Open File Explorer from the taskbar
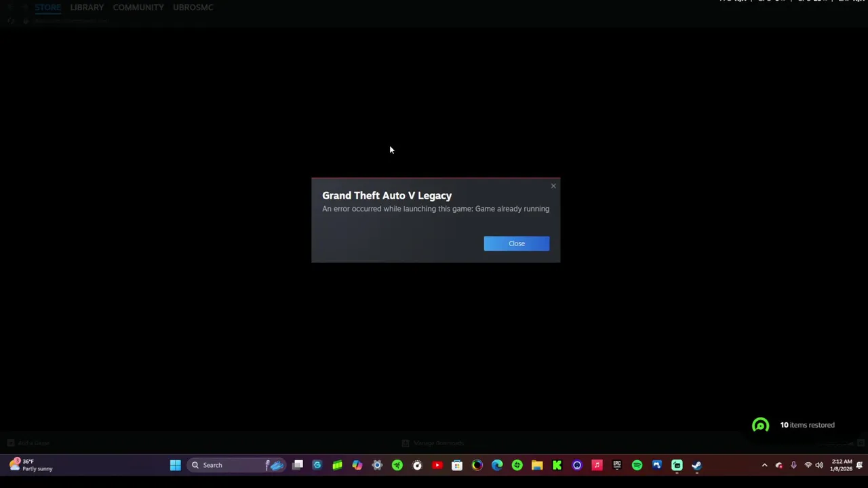This screenshot has width=868, height=488. 537,465
